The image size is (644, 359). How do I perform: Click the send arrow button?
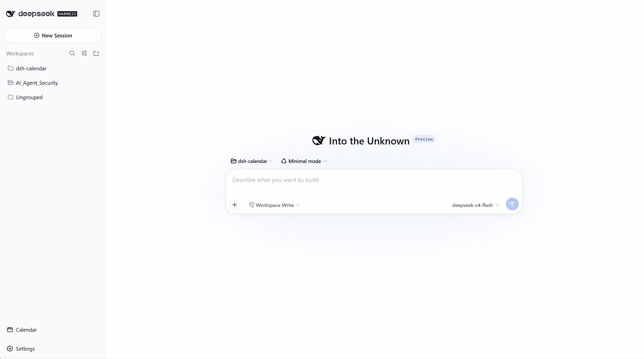pos(512,204)
